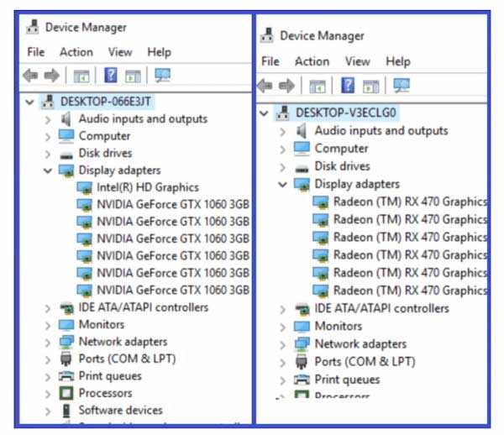The width and height of the screenshot is (504, 435).
Task: Select Print queues label in left window
Action: [110, 376]
